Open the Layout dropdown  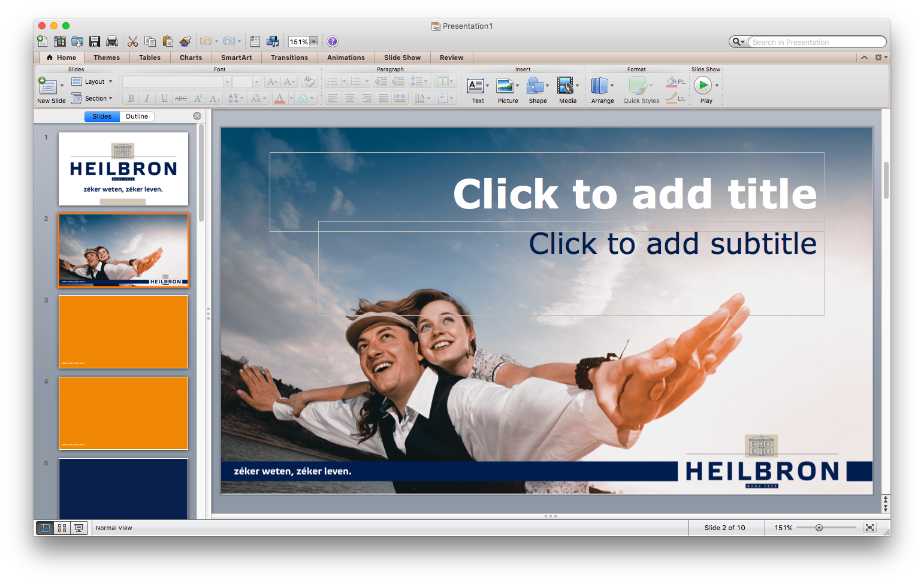(93, 81)
